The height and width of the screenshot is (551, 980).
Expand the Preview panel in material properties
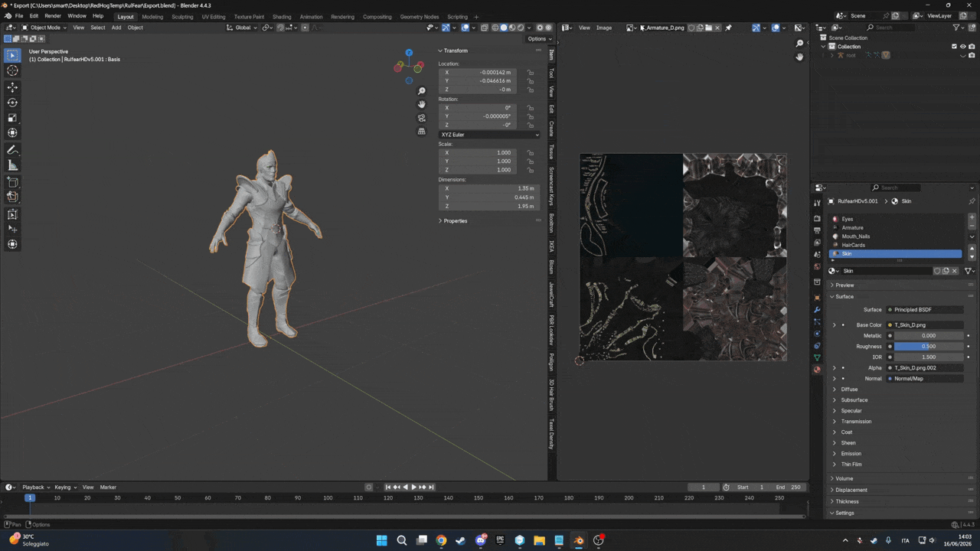point(844,285)
